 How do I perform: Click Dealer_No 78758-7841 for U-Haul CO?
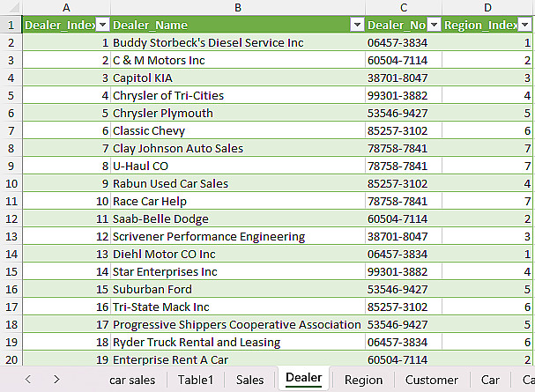(x=404, y=166)
